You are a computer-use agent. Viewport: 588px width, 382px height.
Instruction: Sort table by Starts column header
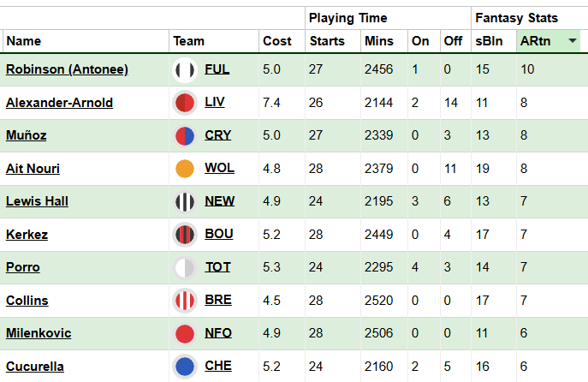(327, 41)
